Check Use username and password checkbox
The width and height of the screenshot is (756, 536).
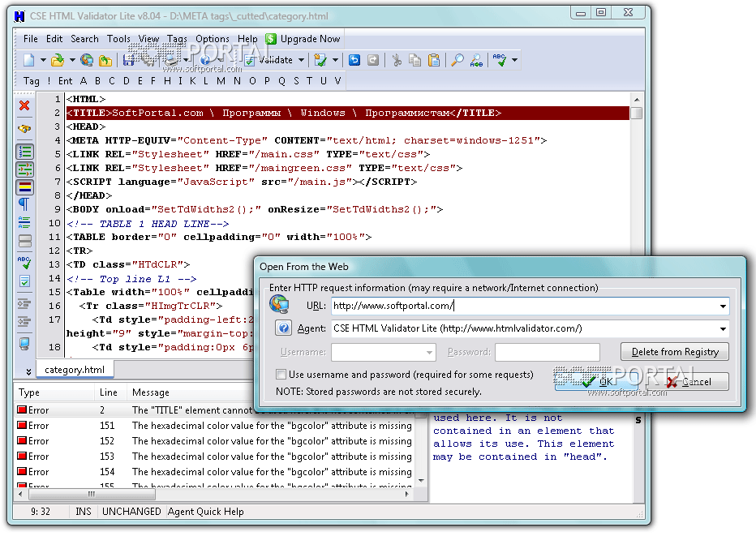[281, 375]
